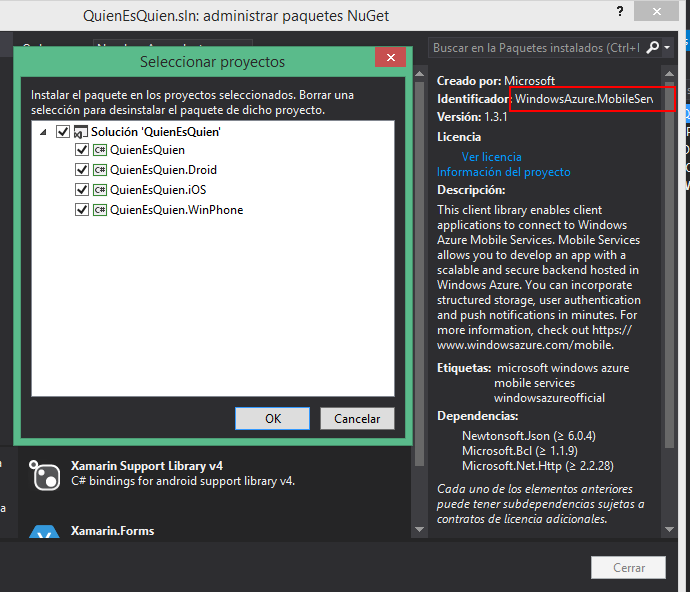Click the Creado por: Microsoft text
Image resolution: width=690 pixels, height=592 pixels.
496,81
